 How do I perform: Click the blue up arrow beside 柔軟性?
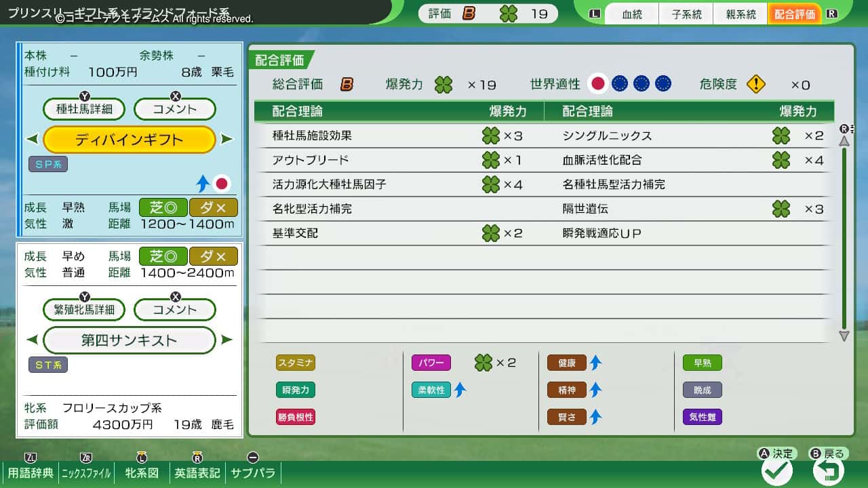click(x=460, y=390)
